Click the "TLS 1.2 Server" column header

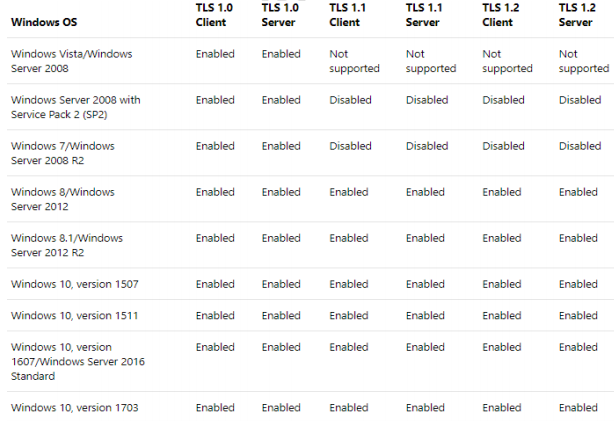(577, 14)
